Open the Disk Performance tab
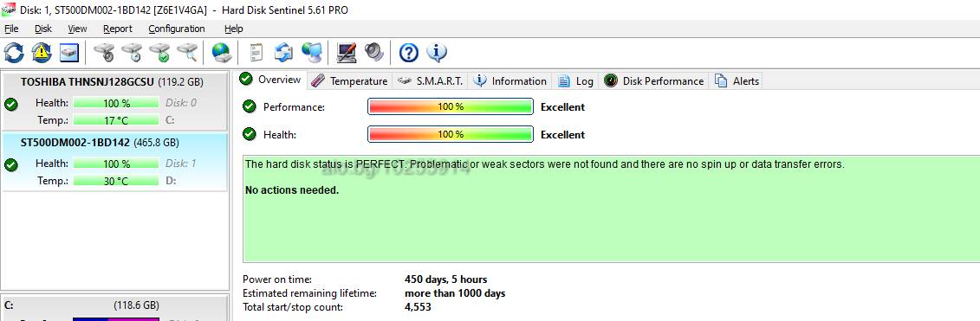 (x=654, y=81)
